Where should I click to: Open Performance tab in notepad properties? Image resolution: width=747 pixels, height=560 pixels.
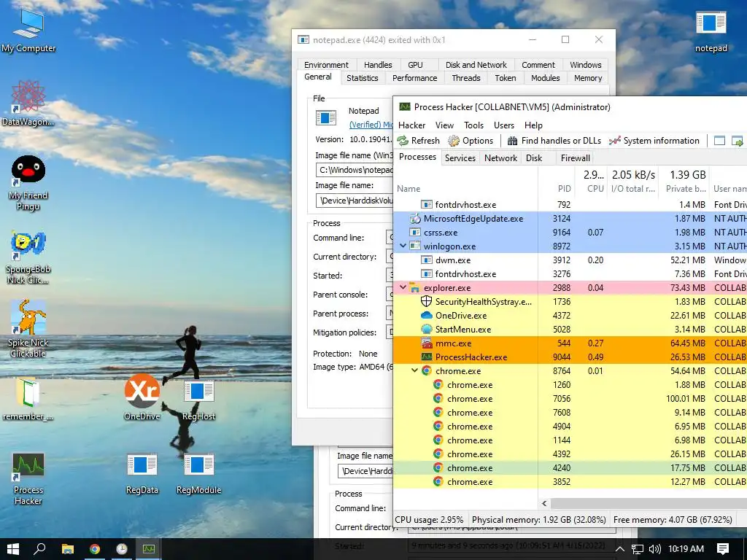[414, 78]
